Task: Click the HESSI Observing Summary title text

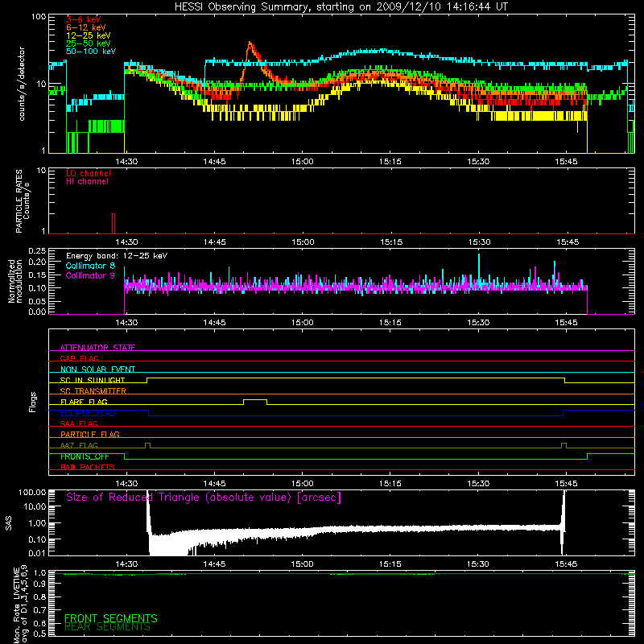Action: tap(341, 7)
